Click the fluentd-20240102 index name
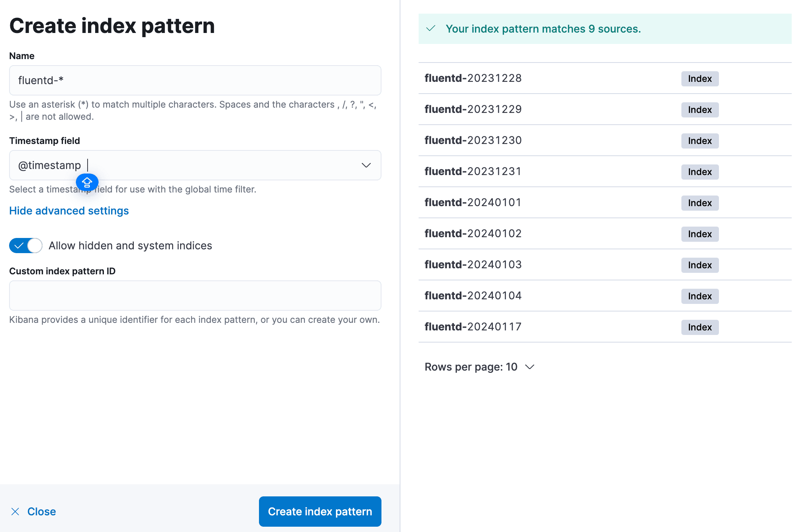The width and height of the screenshot is (794, 532). click(x=473, y=233)
